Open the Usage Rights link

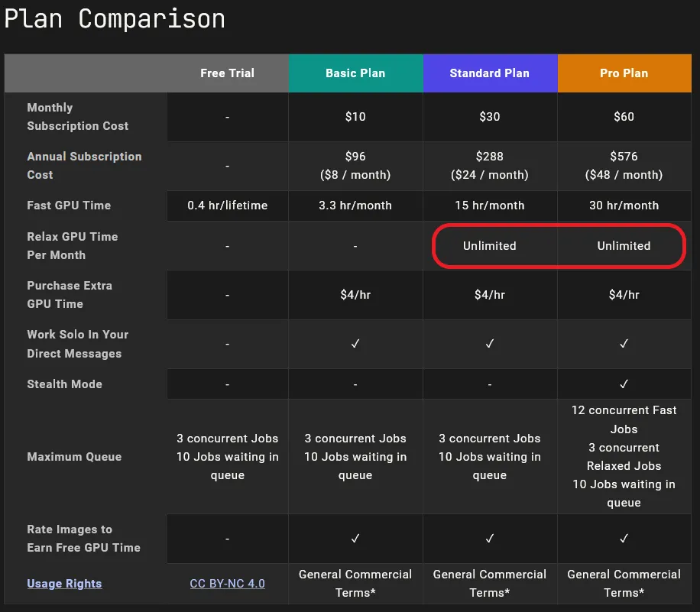64,584
